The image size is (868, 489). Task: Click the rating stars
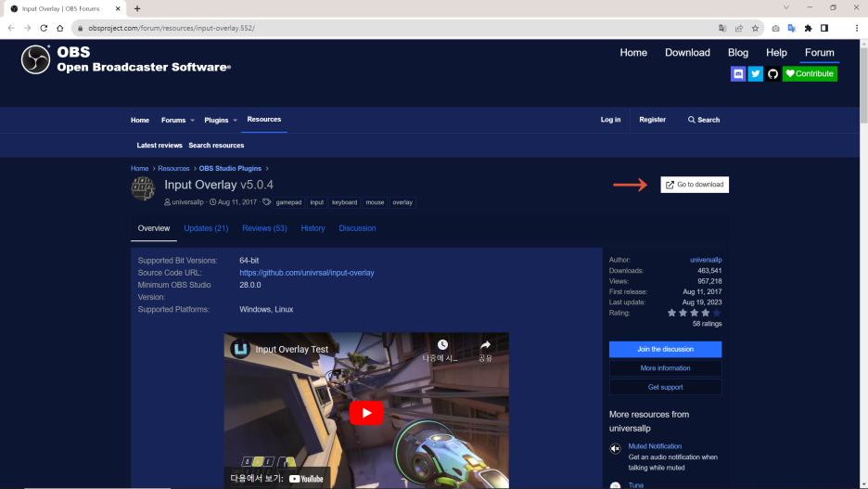pos(695,313)
